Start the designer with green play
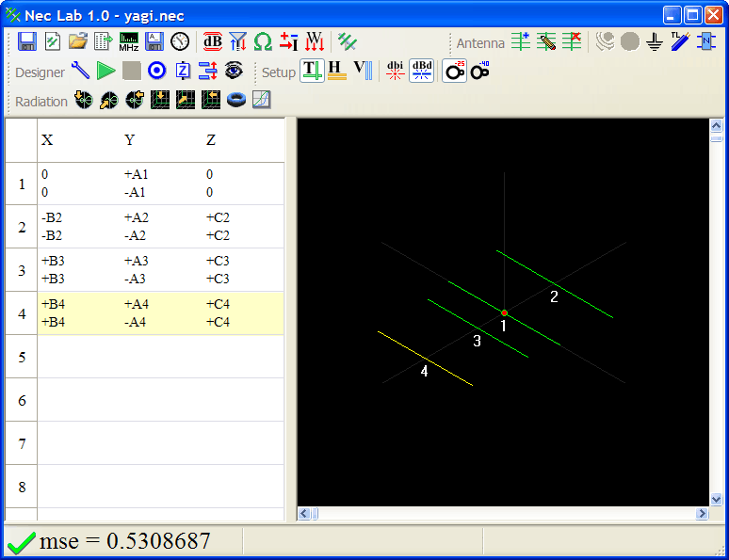 106,72
